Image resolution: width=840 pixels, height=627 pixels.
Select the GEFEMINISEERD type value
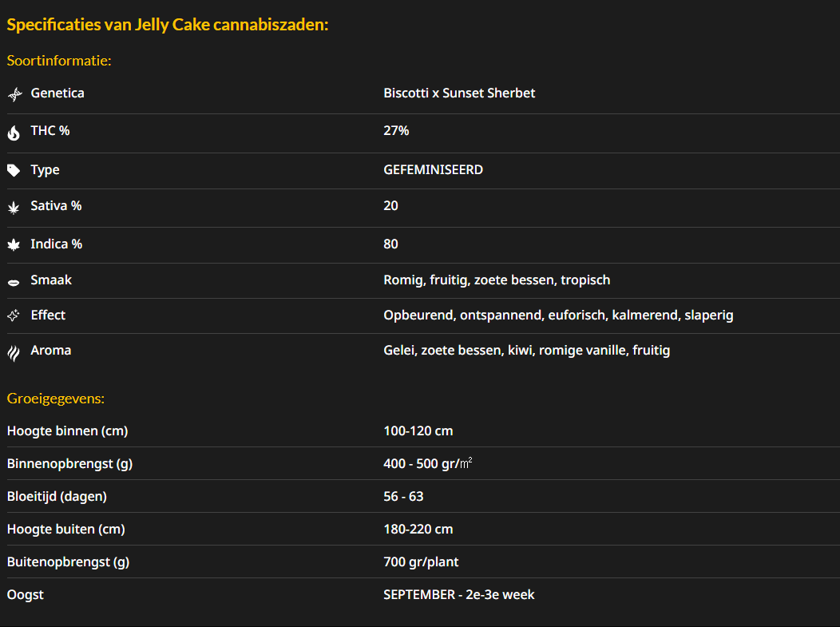(x=433, y=170)
